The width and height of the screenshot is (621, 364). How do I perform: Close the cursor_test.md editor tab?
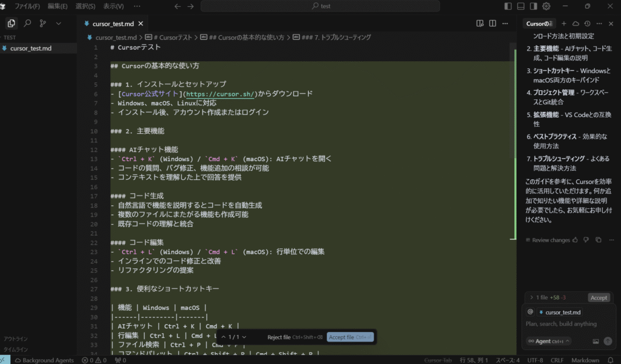tap(141, 24)
